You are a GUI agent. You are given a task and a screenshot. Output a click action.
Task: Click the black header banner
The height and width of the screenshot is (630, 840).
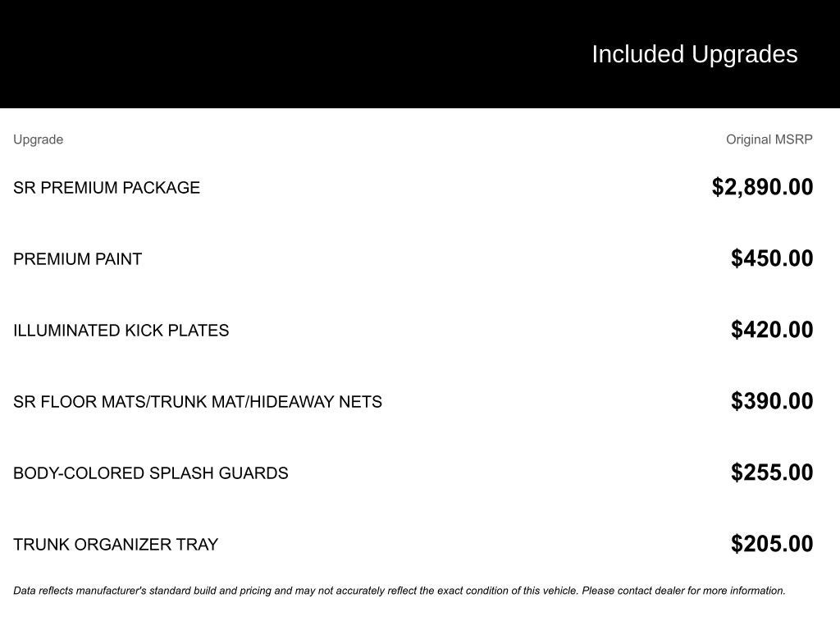tap(420, 54)
